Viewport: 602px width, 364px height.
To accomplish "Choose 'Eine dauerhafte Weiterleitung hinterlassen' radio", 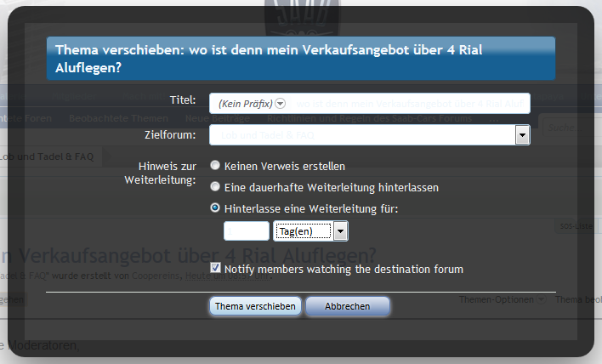I will pos(215,186).
